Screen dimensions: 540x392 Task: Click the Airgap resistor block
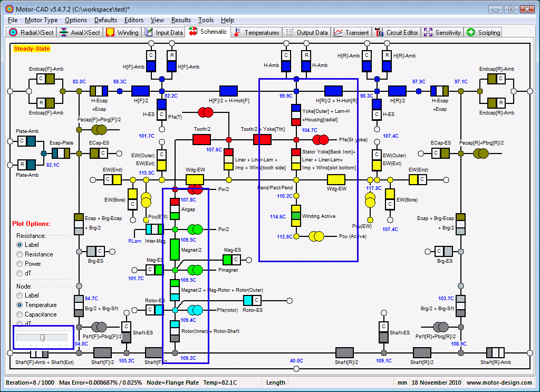click(x=175, y=209)
